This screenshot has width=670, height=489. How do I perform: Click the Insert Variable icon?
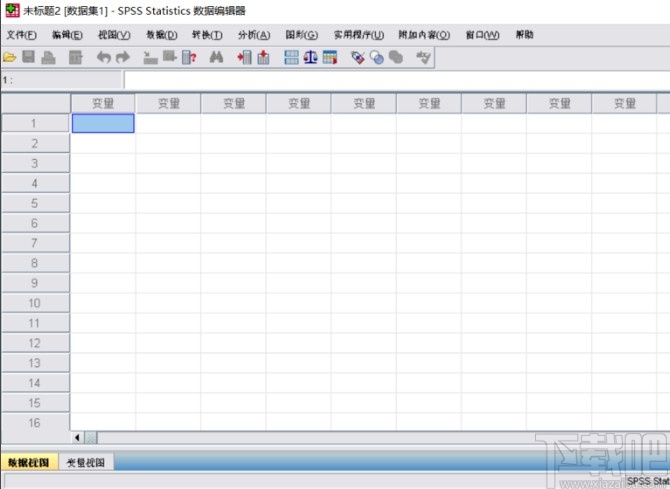[264, 57]
